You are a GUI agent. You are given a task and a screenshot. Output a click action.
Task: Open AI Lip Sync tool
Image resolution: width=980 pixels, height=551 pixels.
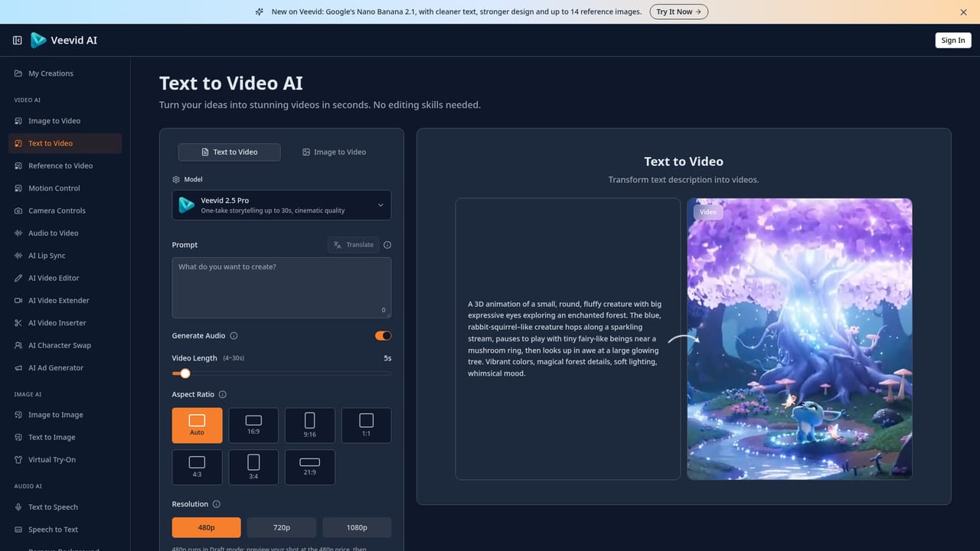coord(65,256)
